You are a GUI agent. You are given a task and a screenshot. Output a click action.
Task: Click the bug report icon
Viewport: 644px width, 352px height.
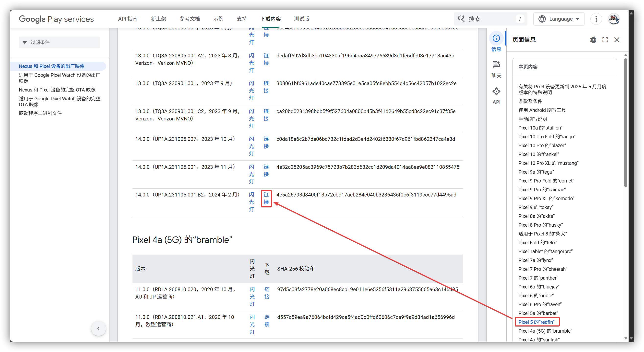(x=593, y=39)
